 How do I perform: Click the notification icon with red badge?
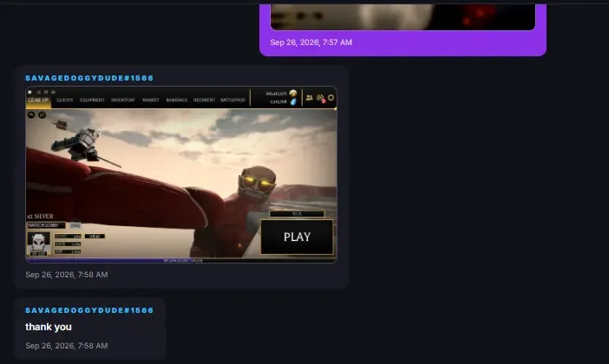pyautogui.click(x=320, y=98)
